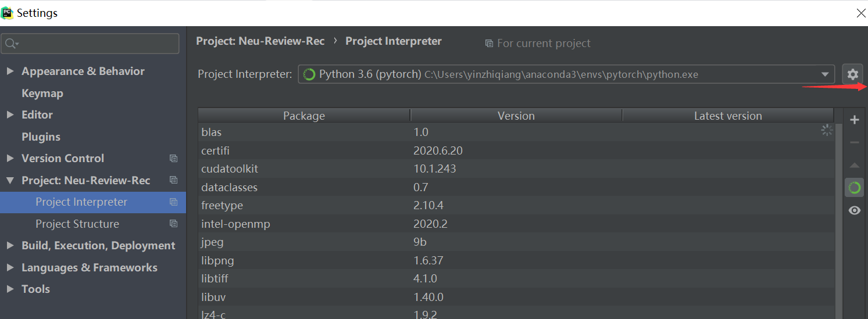Toggle the Conda package manager icon

click(854, 188)
